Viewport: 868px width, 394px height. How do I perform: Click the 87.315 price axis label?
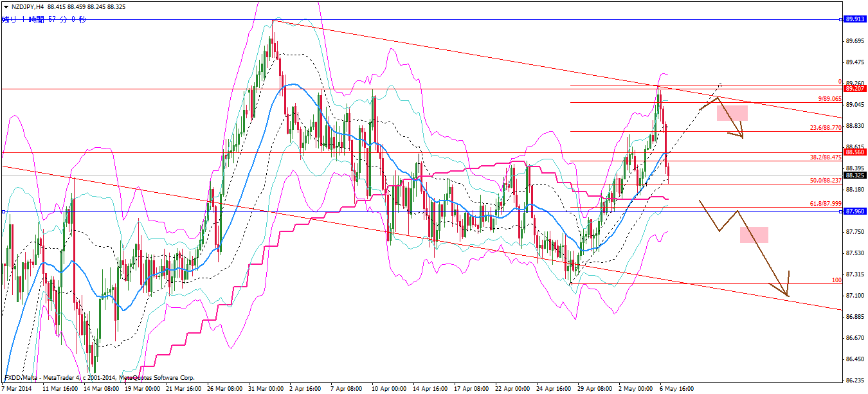click(x=854, y=274)
